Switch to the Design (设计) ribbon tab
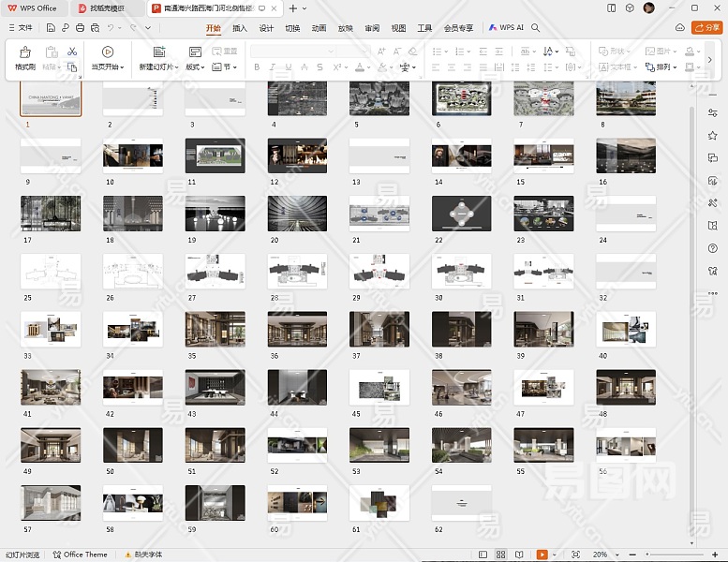 266,28
